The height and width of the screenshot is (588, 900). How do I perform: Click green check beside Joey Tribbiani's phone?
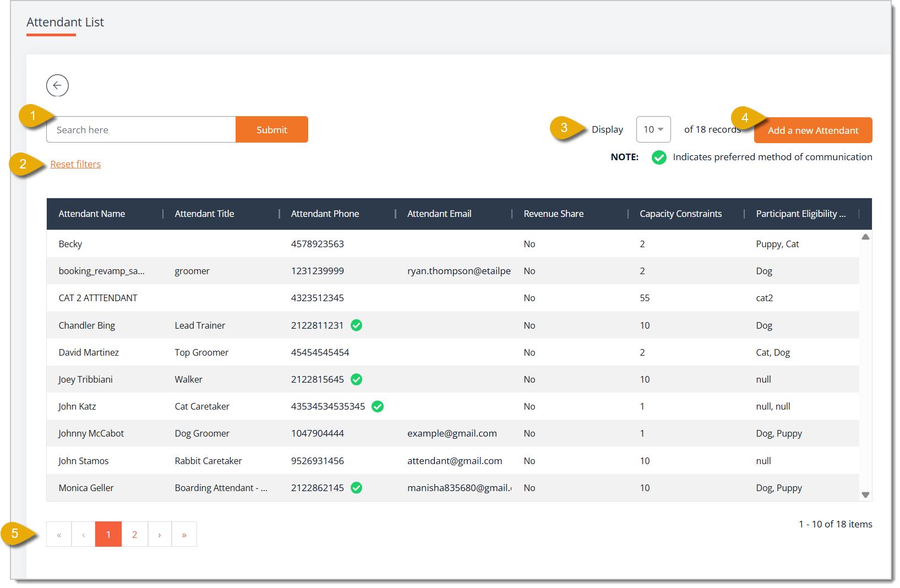357,379
